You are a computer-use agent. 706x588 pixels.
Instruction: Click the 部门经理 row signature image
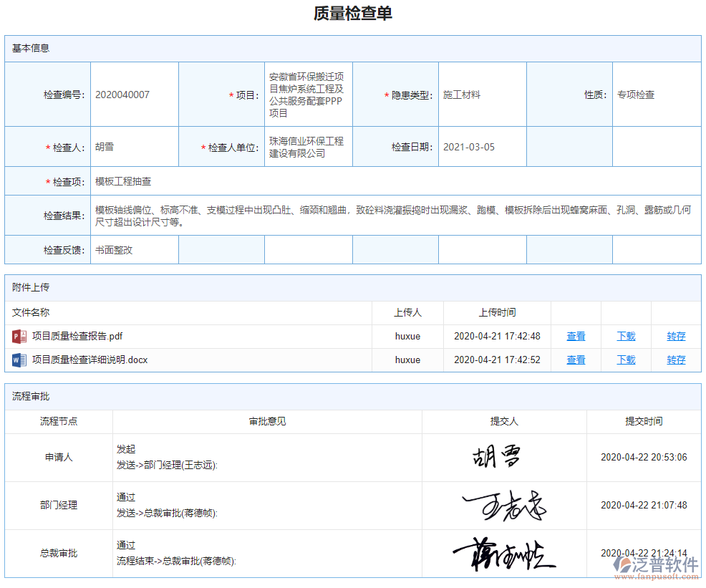coord(504,505)
